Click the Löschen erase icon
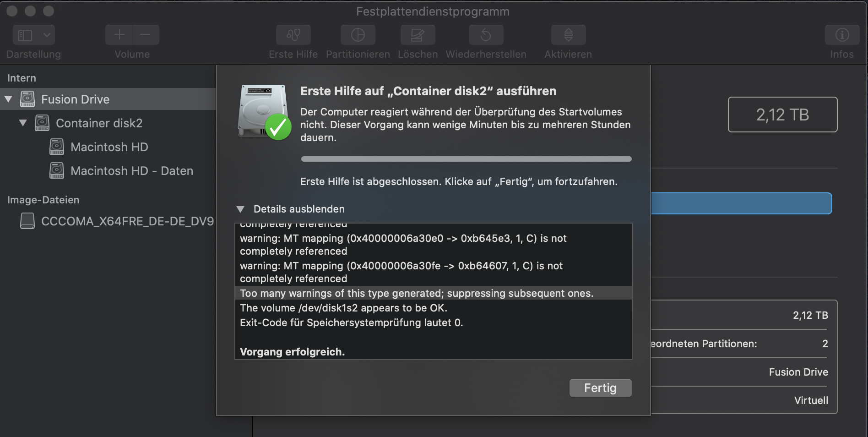The image size is (868, 437). pos(418,35)
